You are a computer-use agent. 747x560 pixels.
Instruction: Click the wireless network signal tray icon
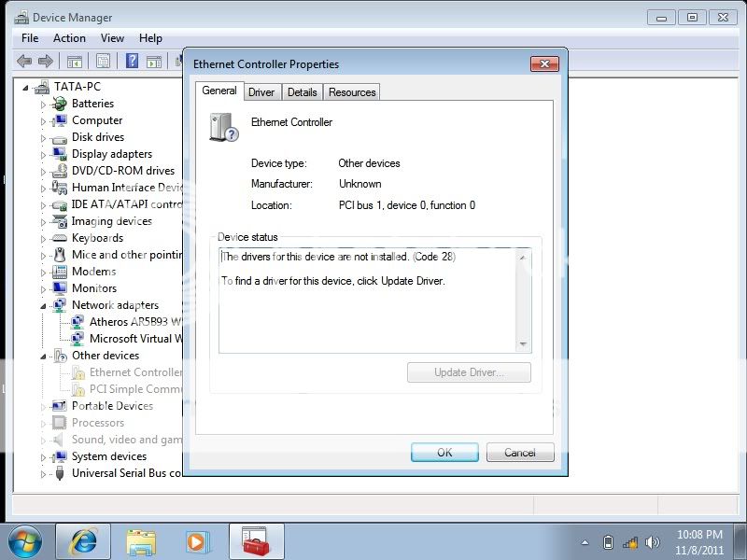[630, 542]
